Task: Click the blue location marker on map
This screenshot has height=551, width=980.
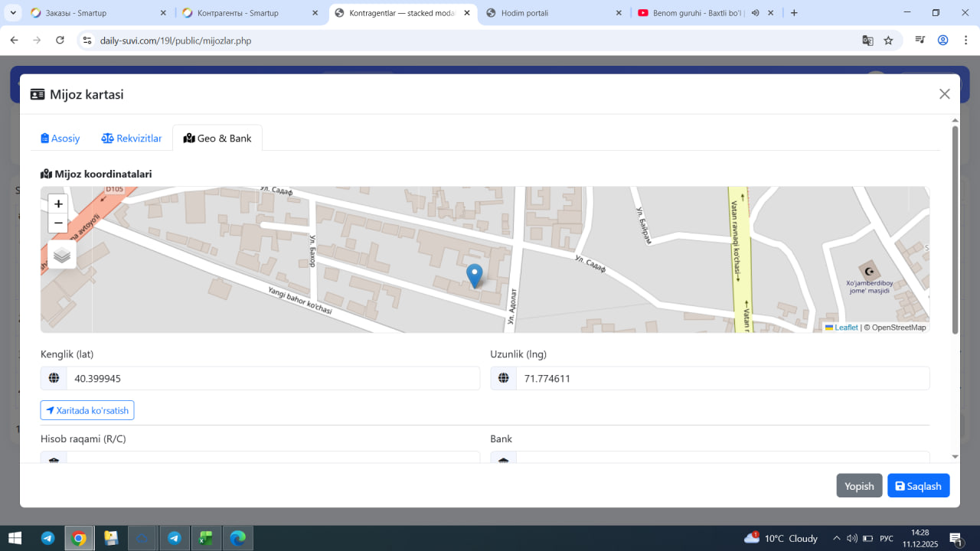Action: coord(475,275)
